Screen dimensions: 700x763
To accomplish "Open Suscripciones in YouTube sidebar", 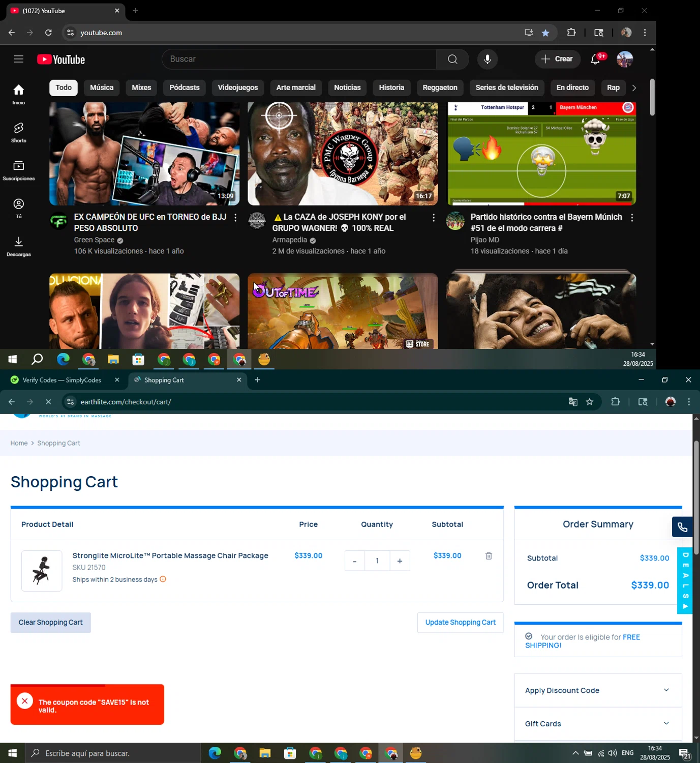I will tap(19, 170).
